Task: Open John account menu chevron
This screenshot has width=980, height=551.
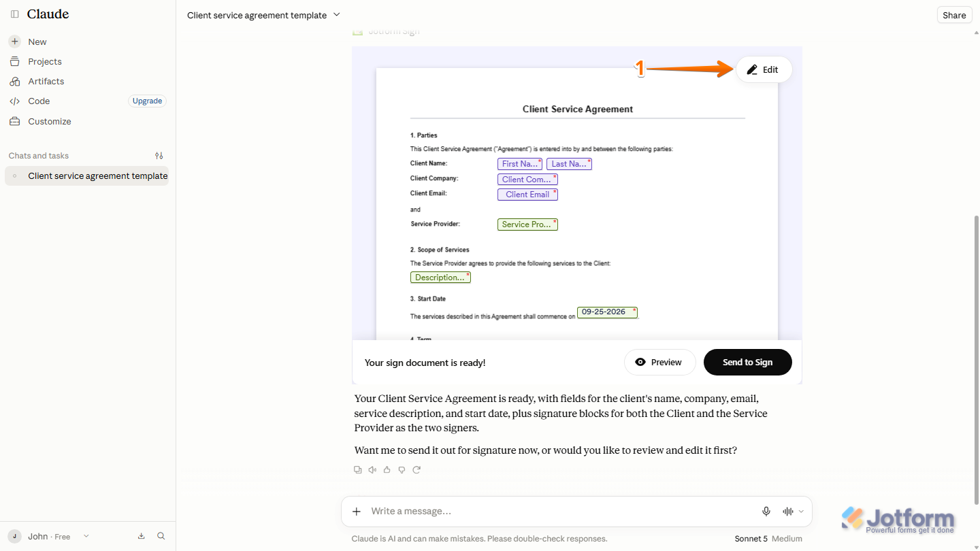Action: [x=86, y=536]
